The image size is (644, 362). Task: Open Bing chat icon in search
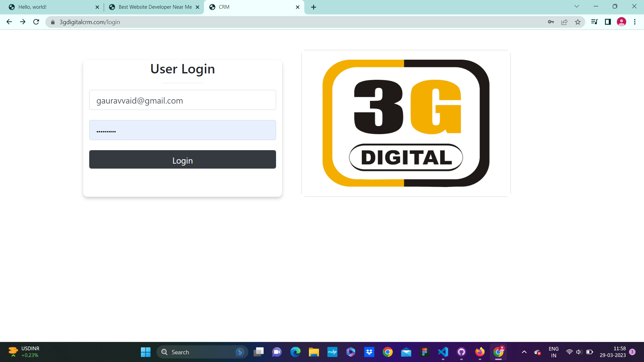(239, 352)
